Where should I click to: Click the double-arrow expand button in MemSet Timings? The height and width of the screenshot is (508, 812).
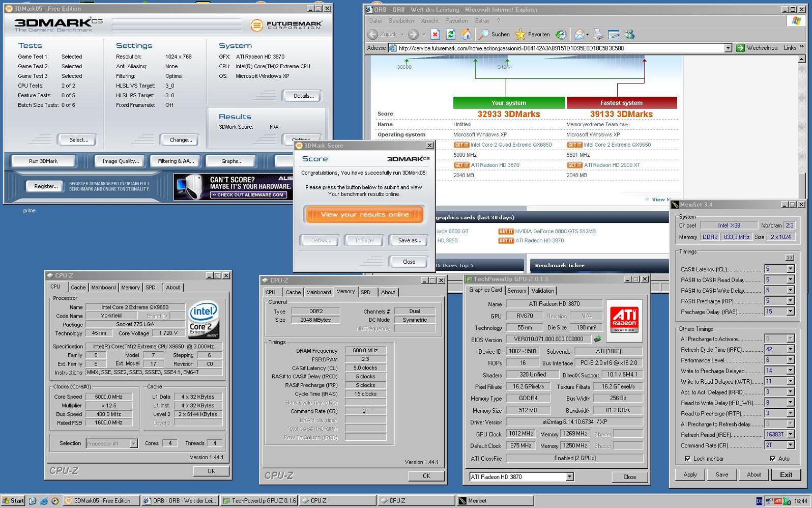pos(790,258)
